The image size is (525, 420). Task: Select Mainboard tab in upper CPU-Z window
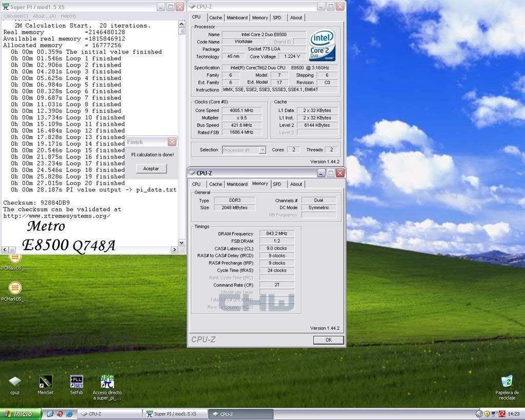click(237, 18)
